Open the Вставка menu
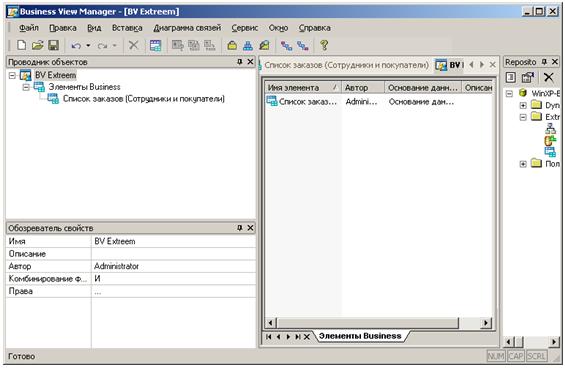This screenshot has width=565, height=371. tap(127, 28)
